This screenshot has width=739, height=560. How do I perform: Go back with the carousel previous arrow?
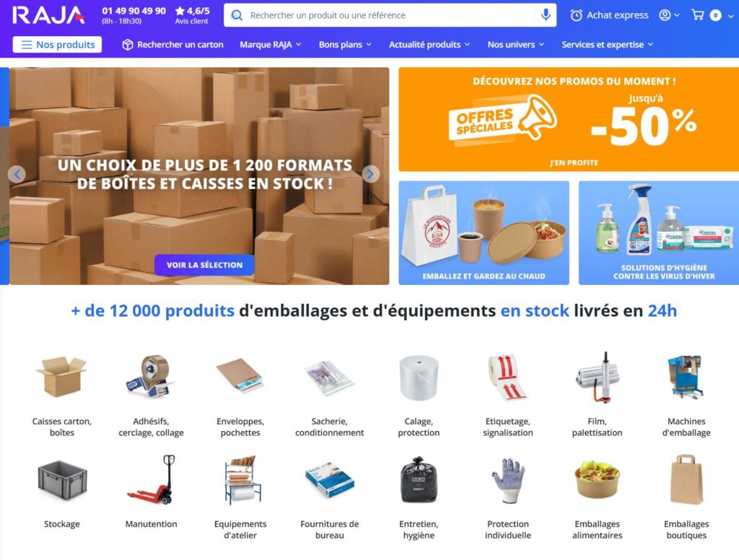click(x=17, y=175)
